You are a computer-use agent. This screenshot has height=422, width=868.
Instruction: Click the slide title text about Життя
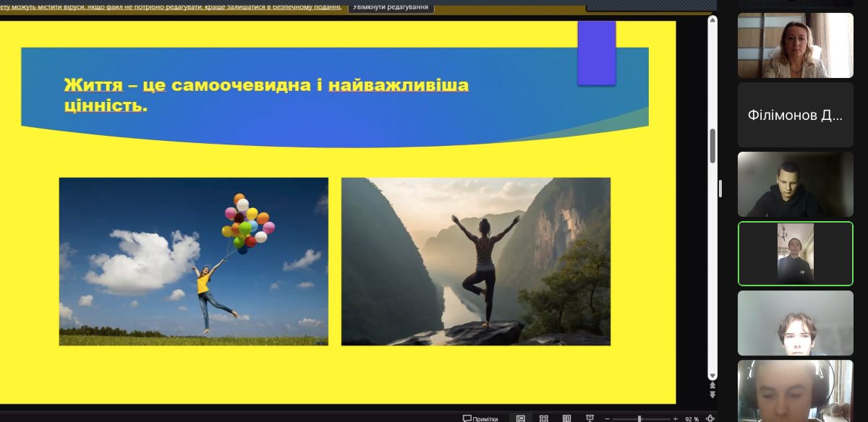[266, 95]
